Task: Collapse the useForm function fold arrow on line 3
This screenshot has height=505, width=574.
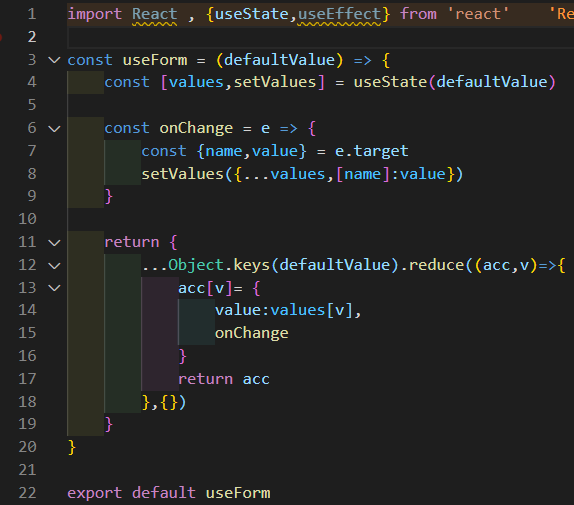Action: pos(54,60)
